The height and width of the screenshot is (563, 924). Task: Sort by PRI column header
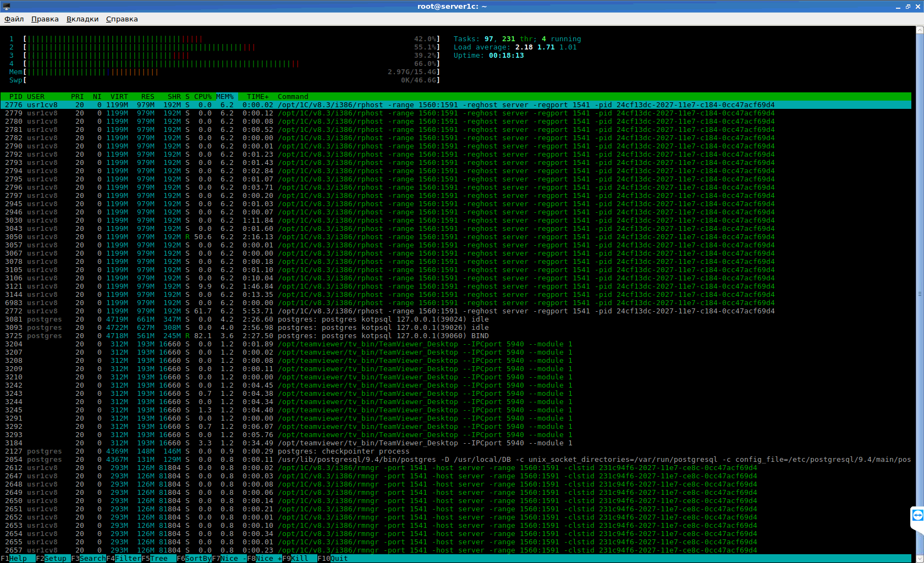78,97
